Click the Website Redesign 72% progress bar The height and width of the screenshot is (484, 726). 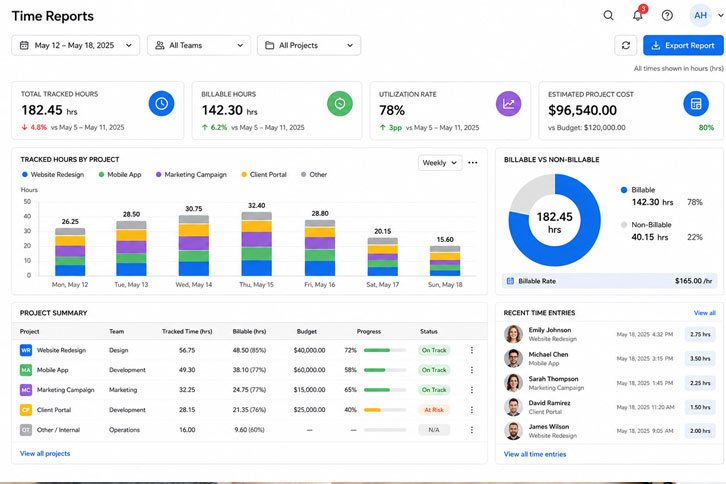[x=385, y=350]
